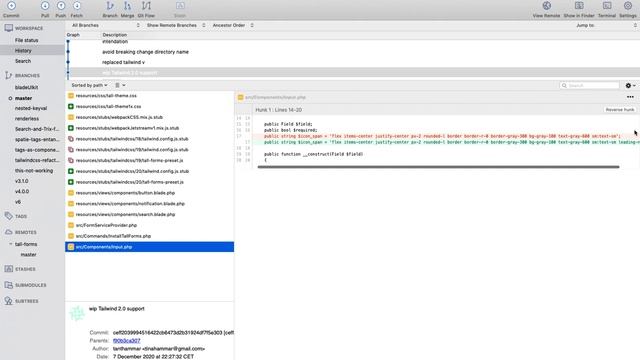Click the Stash toolbar icon
640x360 pixels.
click(180, 6)
